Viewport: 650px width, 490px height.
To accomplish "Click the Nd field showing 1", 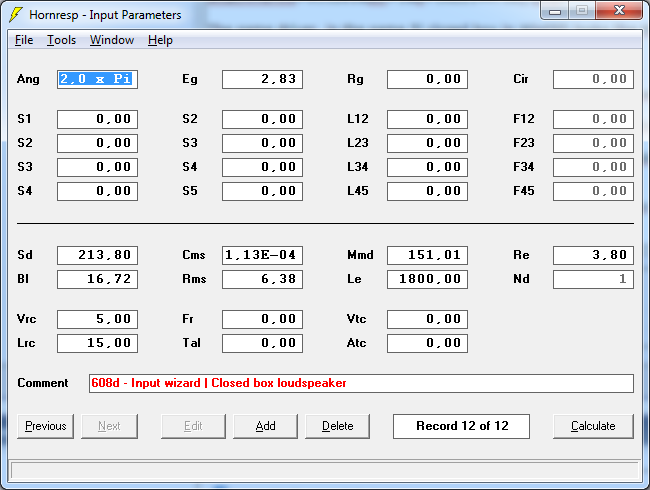I will (x=593, y=279).
